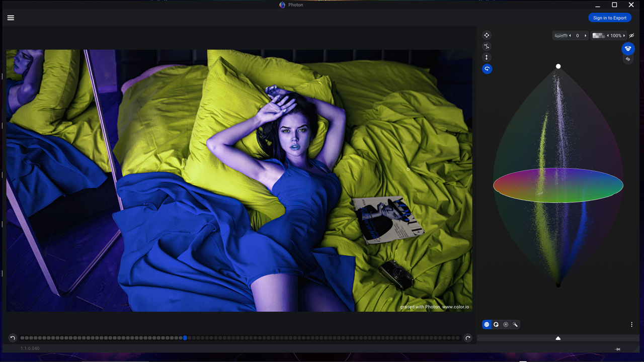Click the Photon title text

click(296, 5)
